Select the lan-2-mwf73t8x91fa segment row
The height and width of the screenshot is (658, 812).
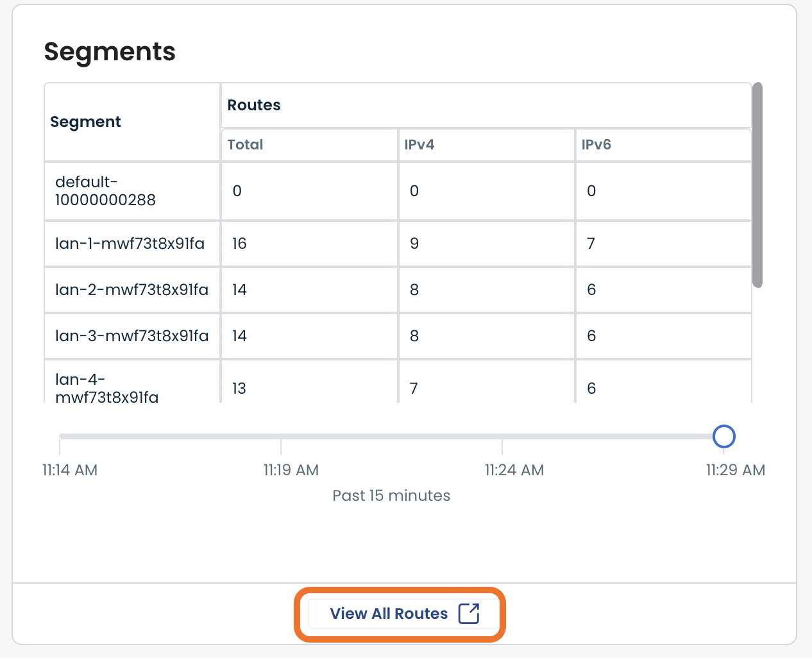398,290
